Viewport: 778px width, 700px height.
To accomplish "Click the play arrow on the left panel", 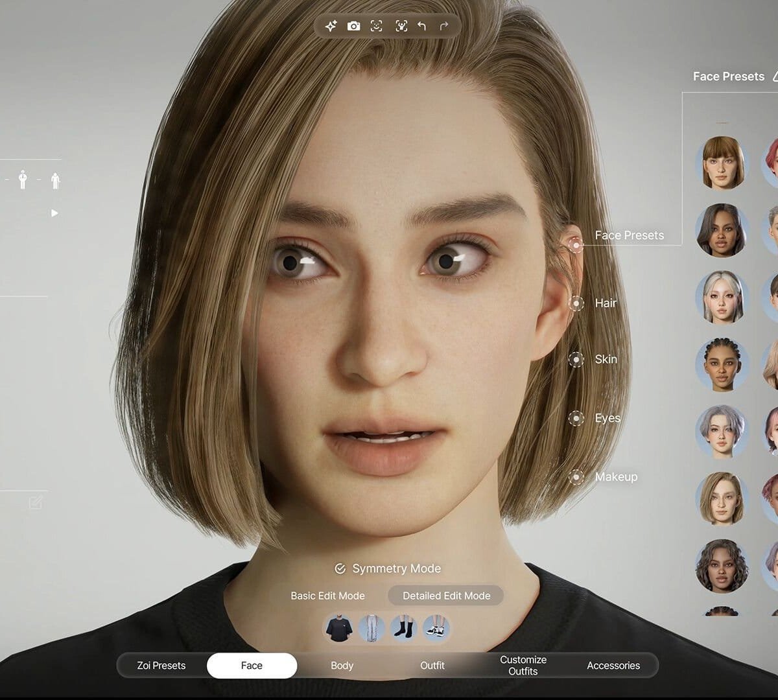I will pos(54,213).
